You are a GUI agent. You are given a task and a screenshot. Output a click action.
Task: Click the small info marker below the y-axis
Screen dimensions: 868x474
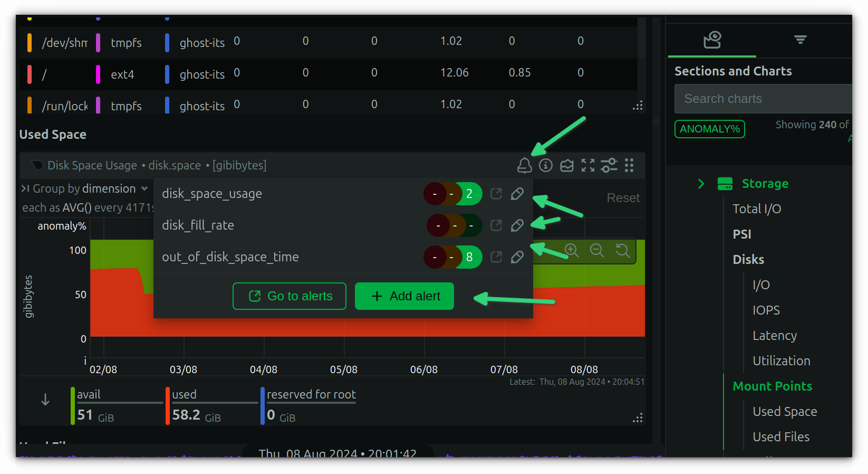tap(85, 361)
